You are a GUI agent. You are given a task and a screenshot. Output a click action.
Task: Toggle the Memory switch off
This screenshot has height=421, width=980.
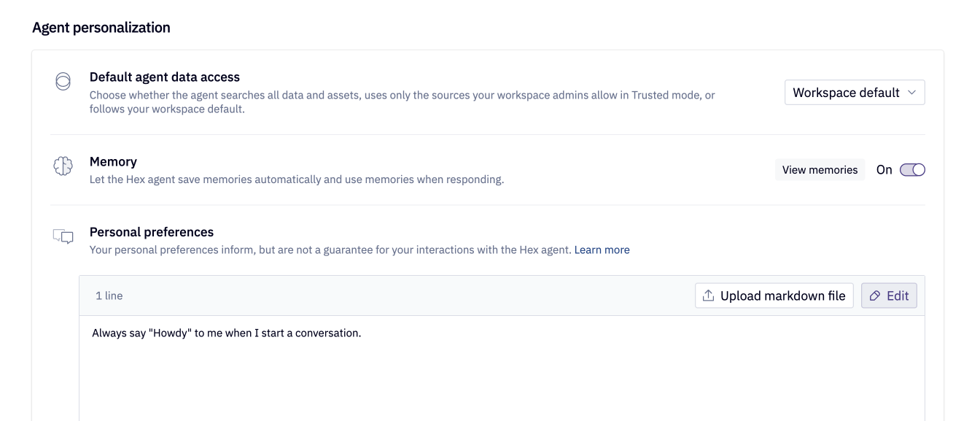click(x=912, y=170)
